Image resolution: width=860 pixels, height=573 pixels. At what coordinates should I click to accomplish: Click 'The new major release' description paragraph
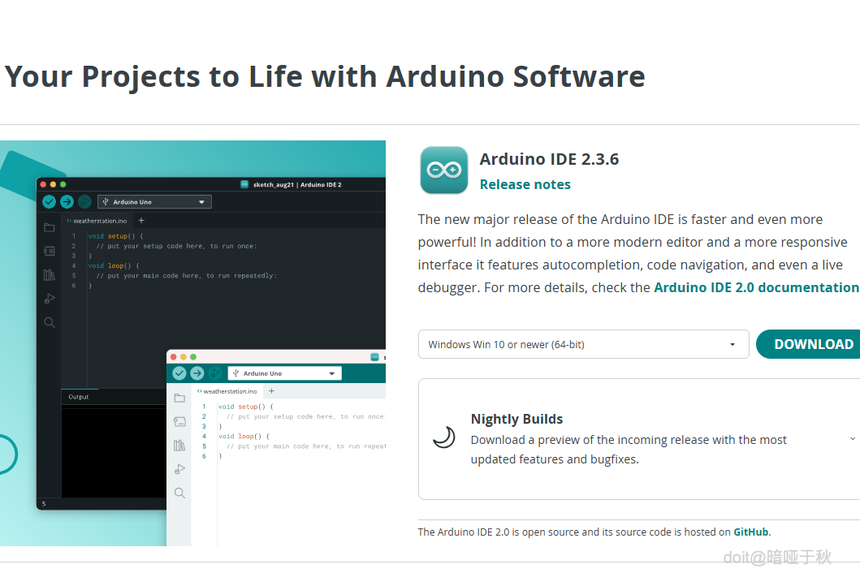(x=638, y=253)
